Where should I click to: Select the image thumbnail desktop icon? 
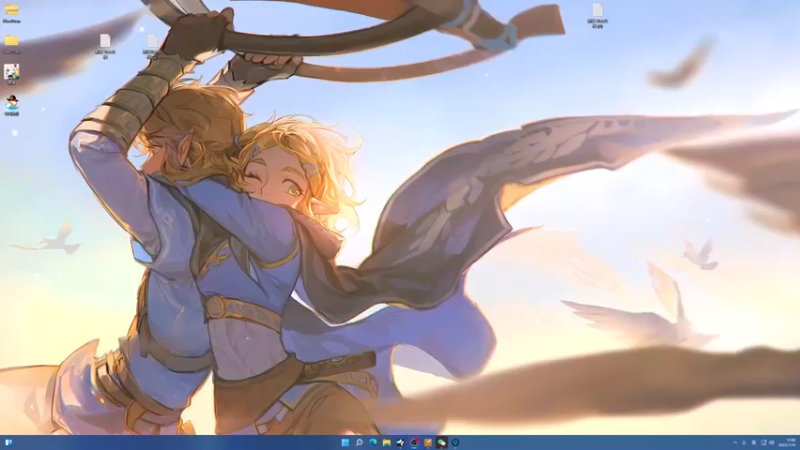click(x=12, y=74)
